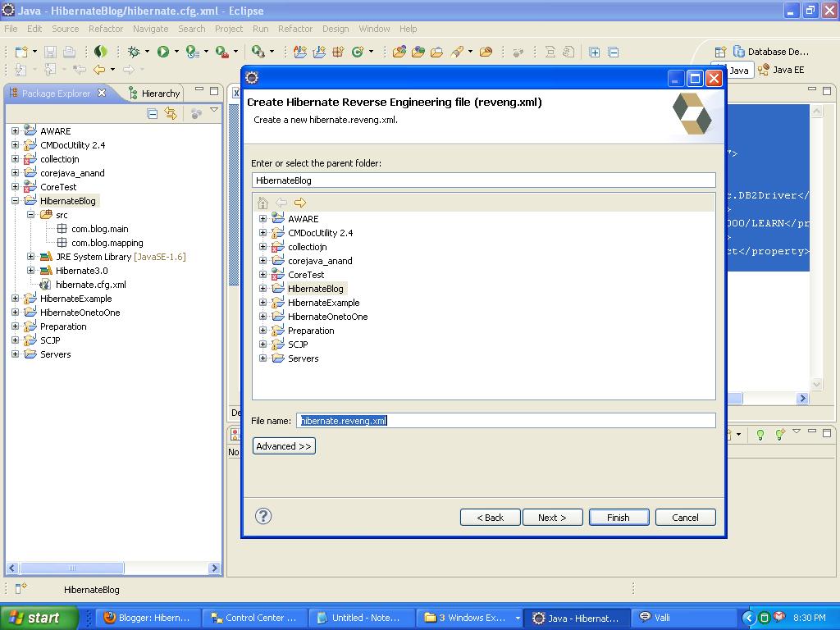840x630 pixels.
Task: Collapse the src folder node
Action: 30,214
